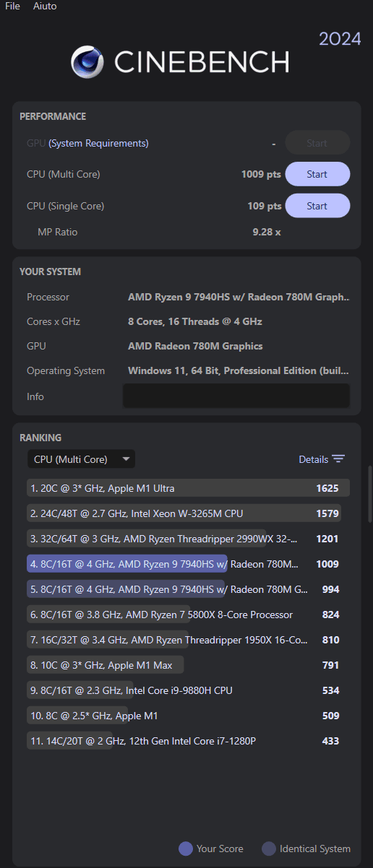This screenshot has width=373, height=868.
Task: Select the Intel Core i7-1280P ranking row
Action: [x=188, y=741]
